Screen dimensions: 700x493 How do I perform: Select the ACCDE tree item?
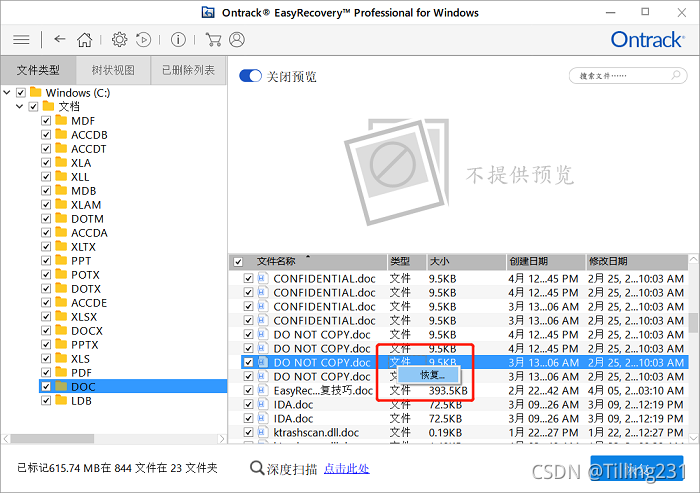(x=89, y=303)
